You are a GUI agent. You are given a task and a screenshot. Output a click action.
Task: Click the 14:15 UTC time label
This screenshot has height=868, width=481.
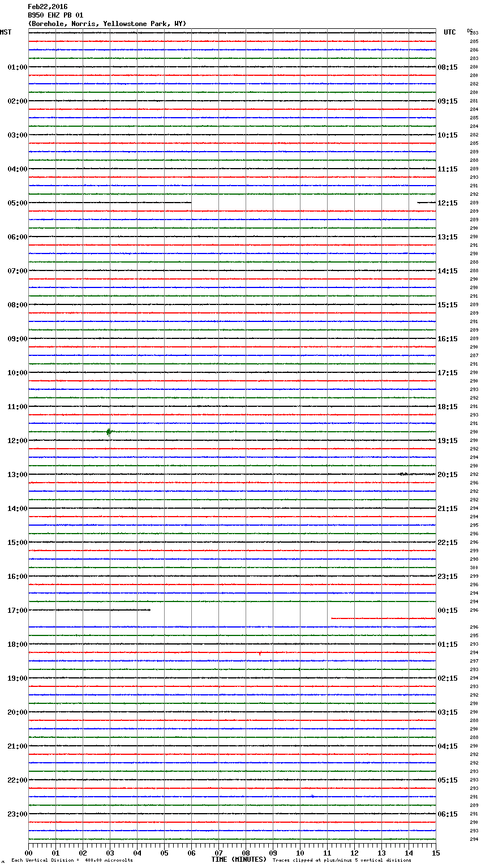point(448,271)
